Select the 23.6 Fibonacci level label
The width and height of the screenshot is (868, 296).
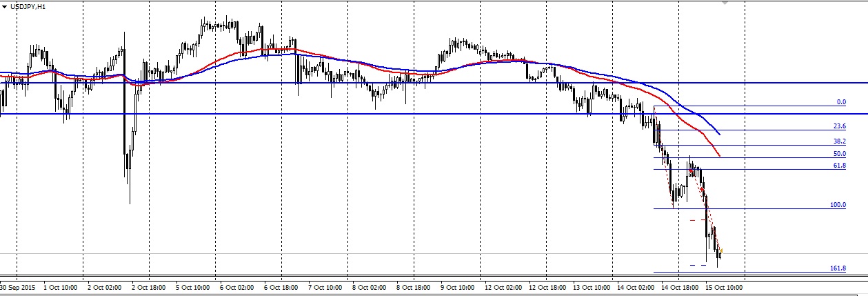point(840,127)
